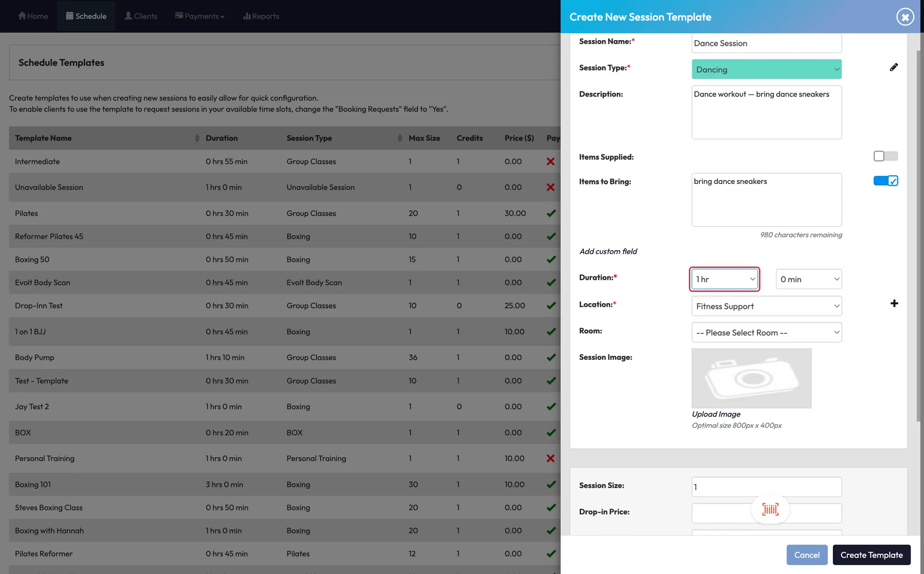Viewport: 924px width, 574px height.
Task: Click the pencil edit icon beside Session Type
Action: coord(893,68)
